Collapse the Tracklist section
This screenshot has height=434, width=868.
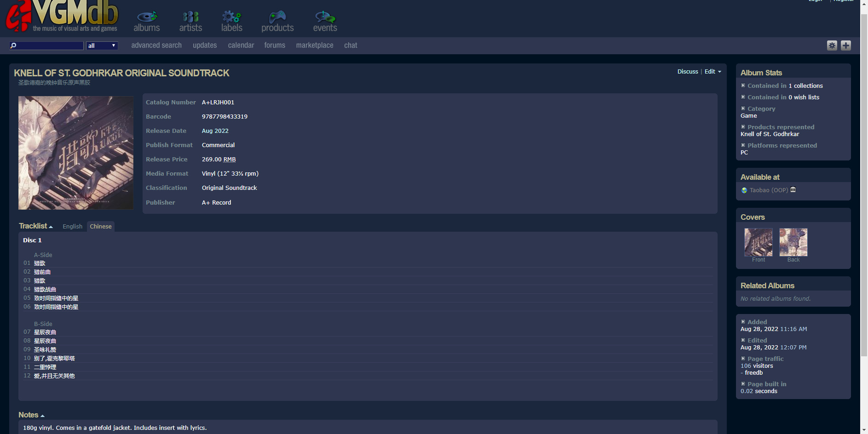click(35, 226)
